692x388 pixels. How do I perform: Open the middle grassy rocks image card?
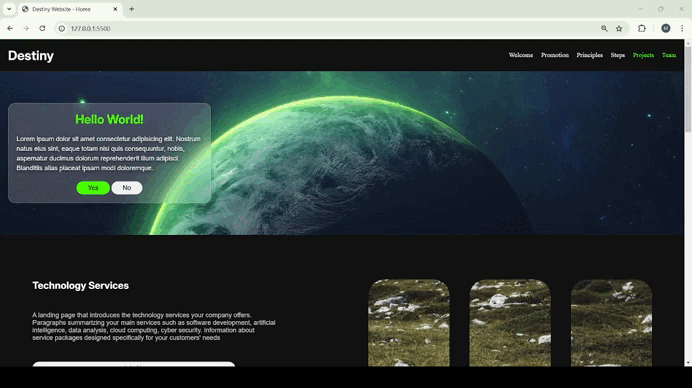pyautogui.click(x=510, y=323)
